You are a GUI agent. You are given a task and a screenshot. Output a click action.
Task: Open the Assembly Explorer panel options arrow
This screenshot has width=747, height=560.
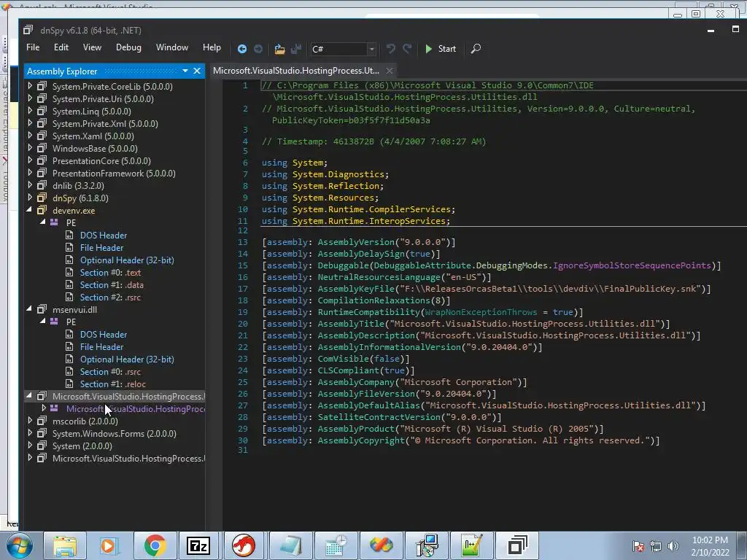pyautogui.click(x=185, y=71)
